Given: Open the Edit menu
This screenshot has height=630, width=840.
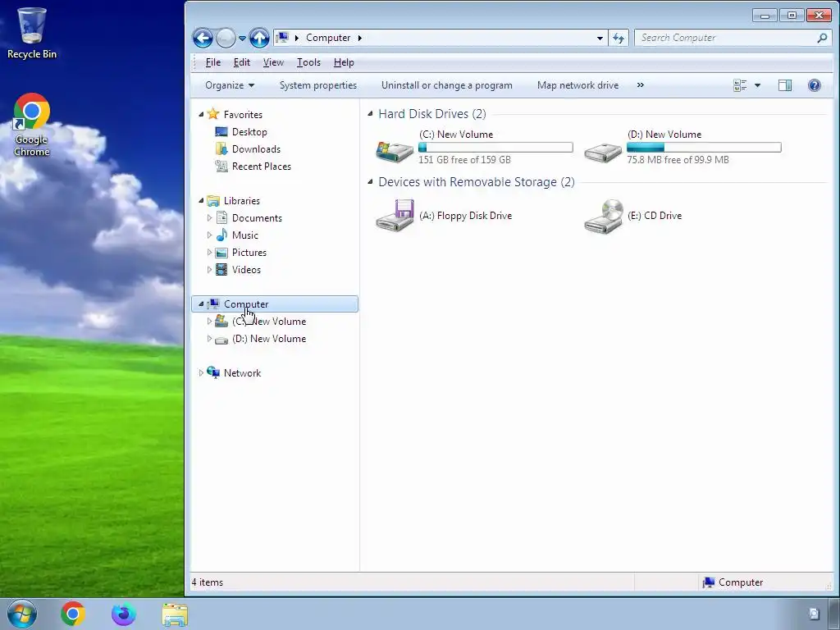Looking at the screenshot, I should pos(242,62).
